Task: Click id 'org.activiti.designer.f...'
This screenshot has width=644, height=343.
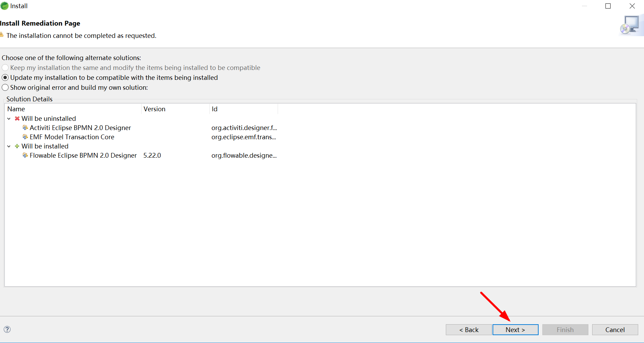Action: pos(244,128)
